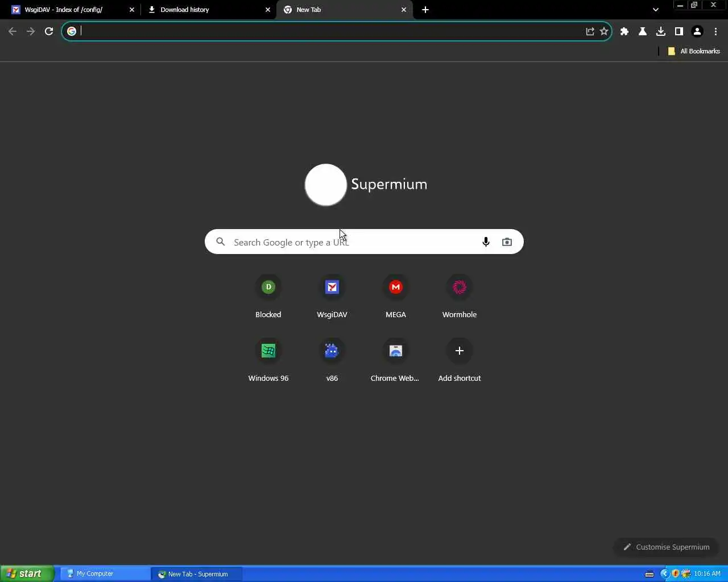Click Customise Supermium button
Screen dimensions: 728x582
667,547
